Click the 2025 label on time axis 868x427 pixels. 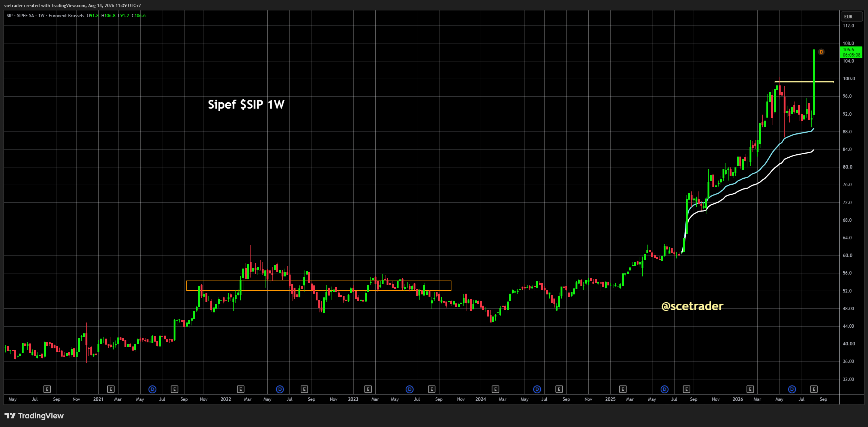(610, 399)
